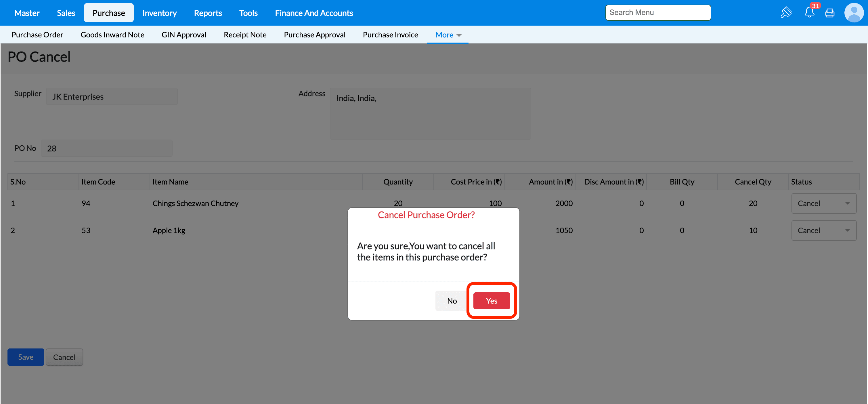Expand the More submenu dropdown
The height and width of the screenshot is (404, 868).
(448, 35)
